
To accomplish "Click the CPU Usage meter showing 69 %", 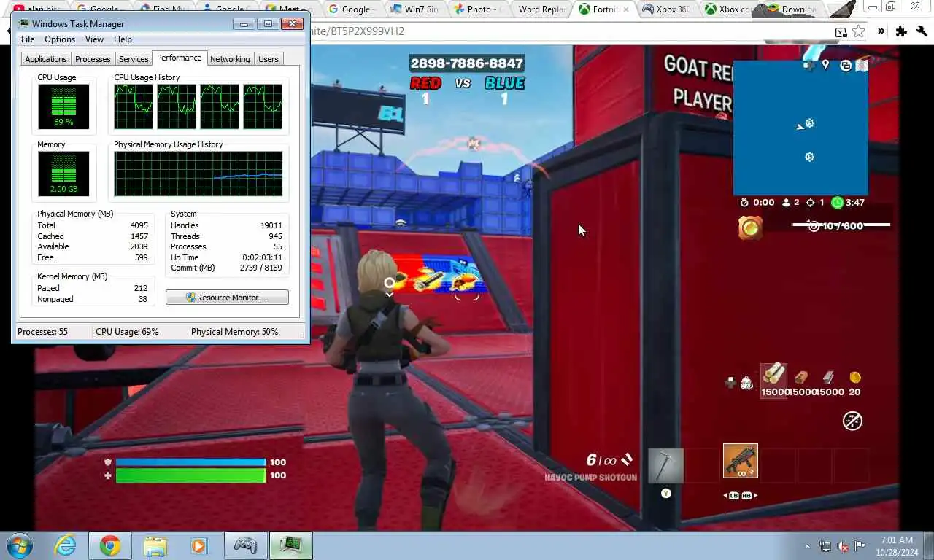I will click(63, 106).
